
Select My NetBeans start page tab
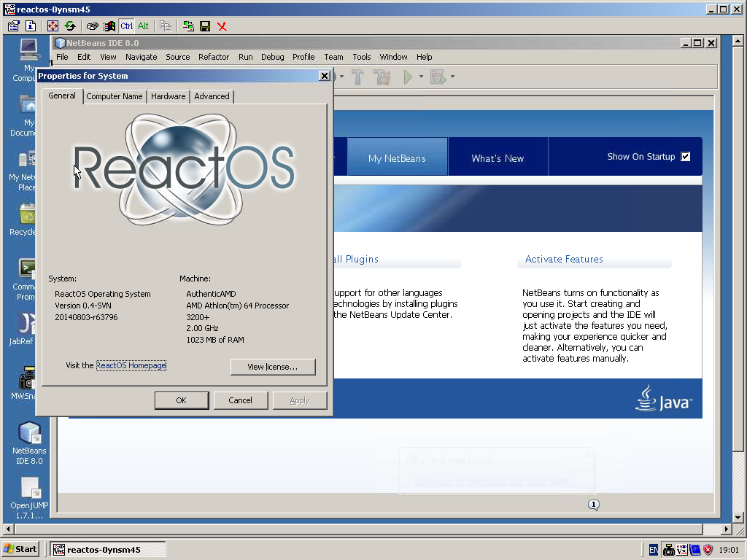point(398,158)
